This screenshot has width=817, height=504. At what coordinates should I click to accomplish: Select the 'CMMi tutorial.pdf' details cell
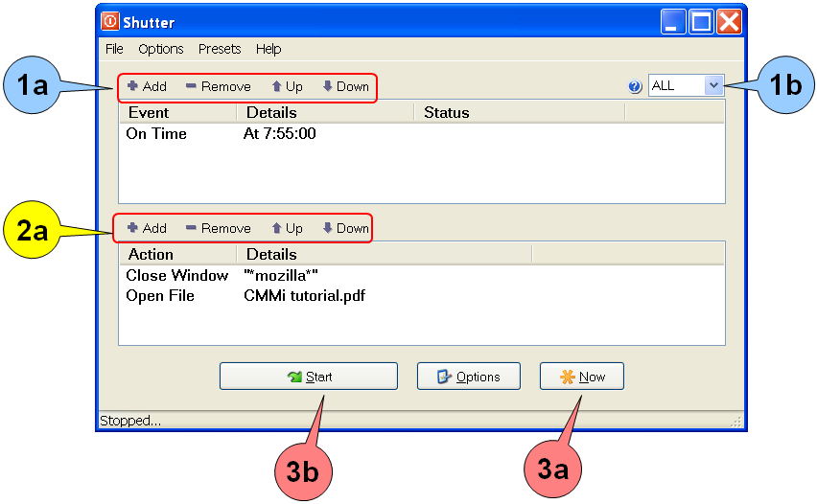coord(304,296)
